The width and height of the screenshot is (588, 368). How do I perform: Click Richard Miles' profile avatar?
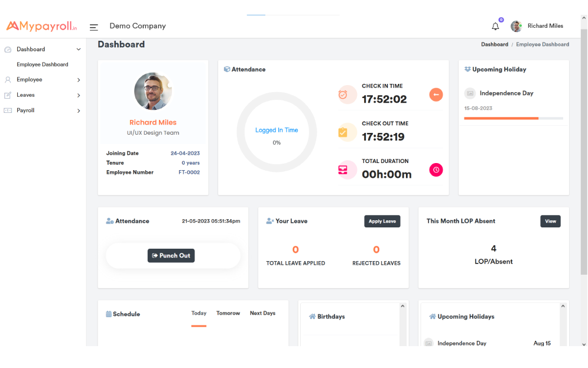pyautogui.click(x=516, y=26)
